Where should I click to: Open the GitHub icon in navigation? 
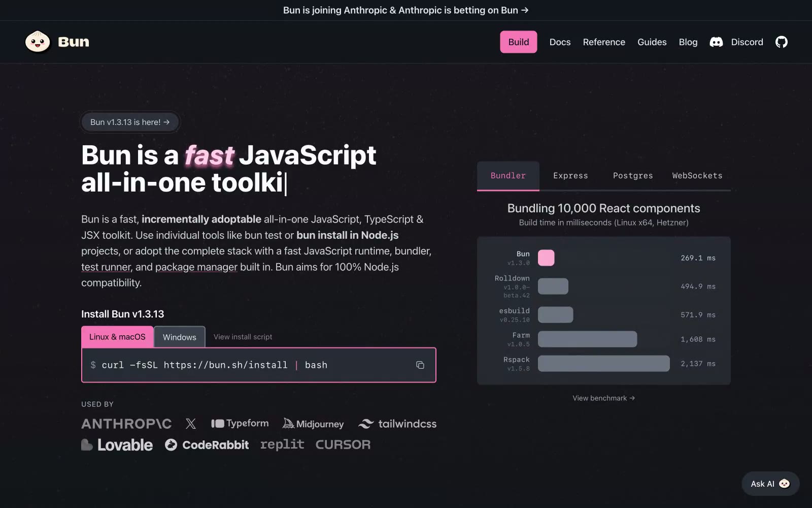click(782, 42)
